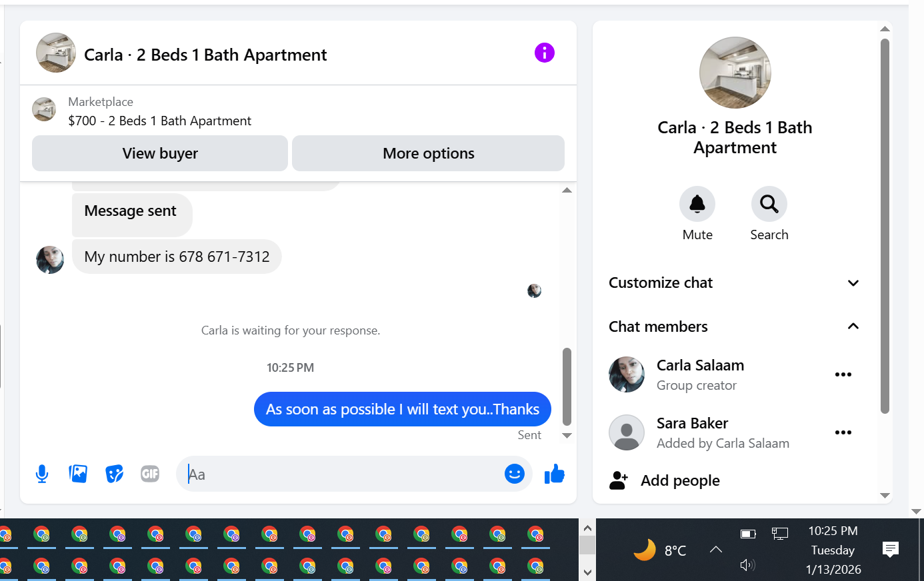Screen dimensions: 924x581
Task: Show hidden icons in system tray
Action: 716,550
